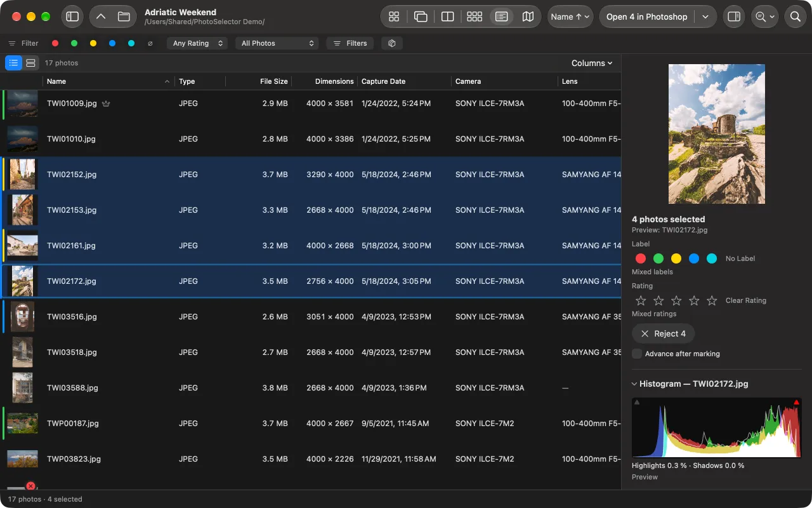Switch to the grid view mode

pyautogui.click(x=394, y=17)
